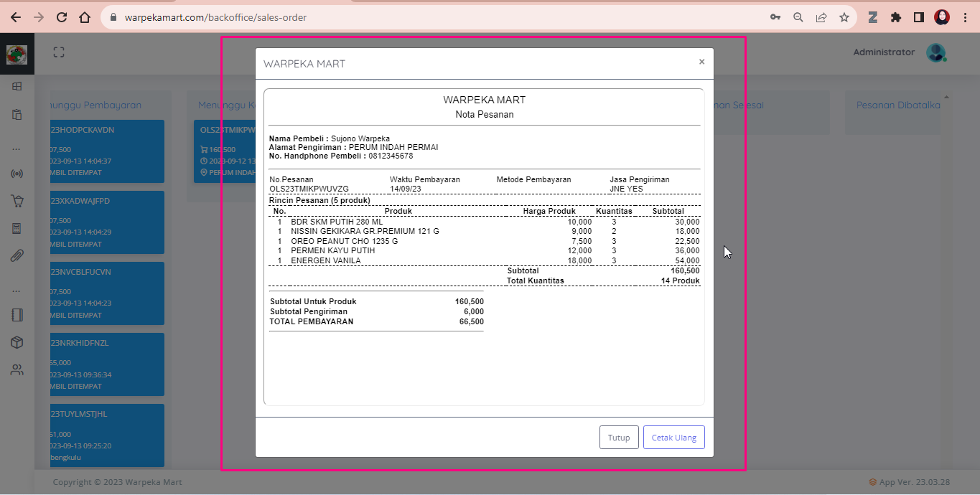Click the payment date 14/09/23
Viewport: 980px width, 495px height.
pyautogui.click(x=406, y=189)
